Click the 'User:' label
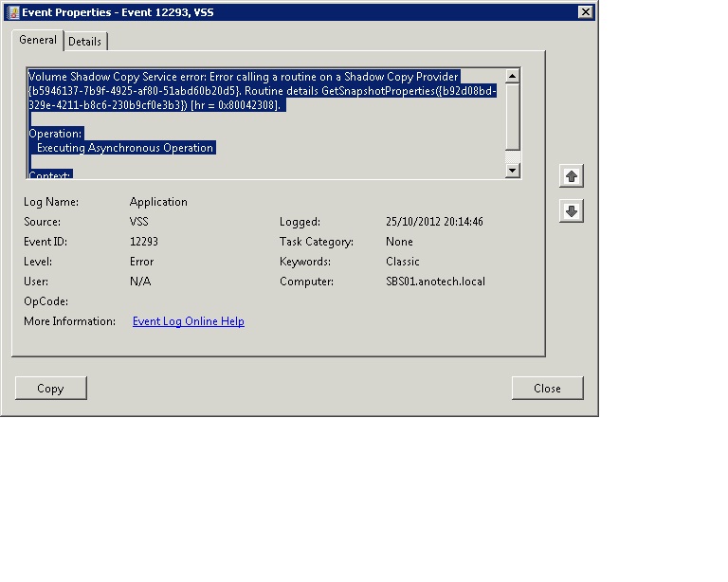728x582 pixels. (x=36, y=282)
